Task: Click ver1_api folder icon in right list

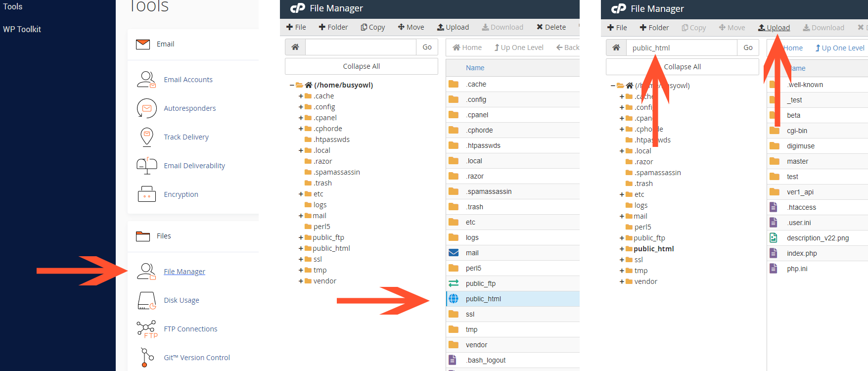Action: point(775,192)
